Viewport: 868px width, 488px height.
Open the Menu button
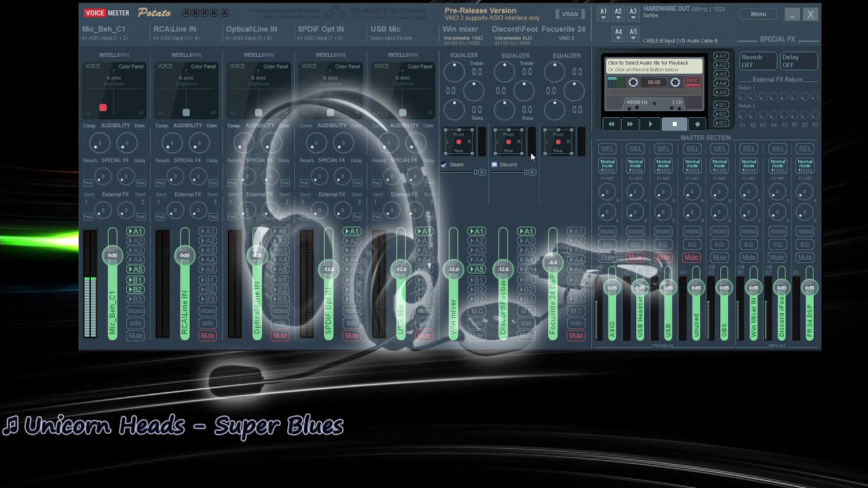point(758,14)
